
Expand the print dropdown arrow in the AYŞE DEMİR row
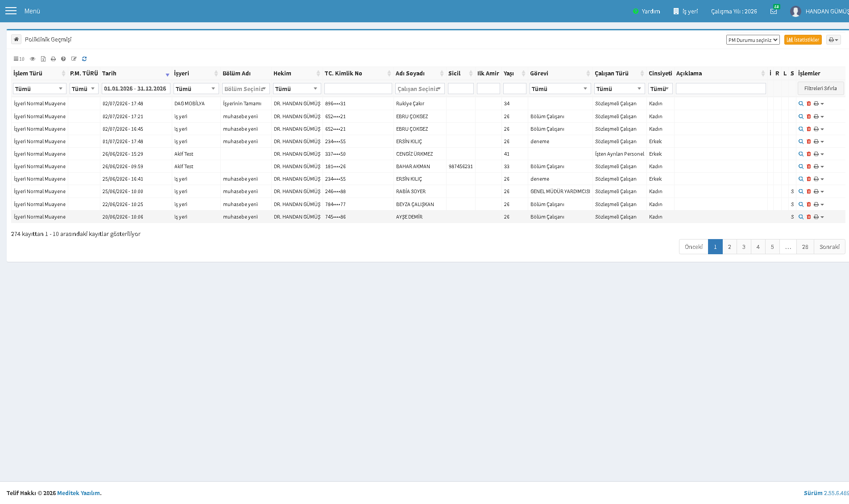pyautogui.click(x=822, y=217)
